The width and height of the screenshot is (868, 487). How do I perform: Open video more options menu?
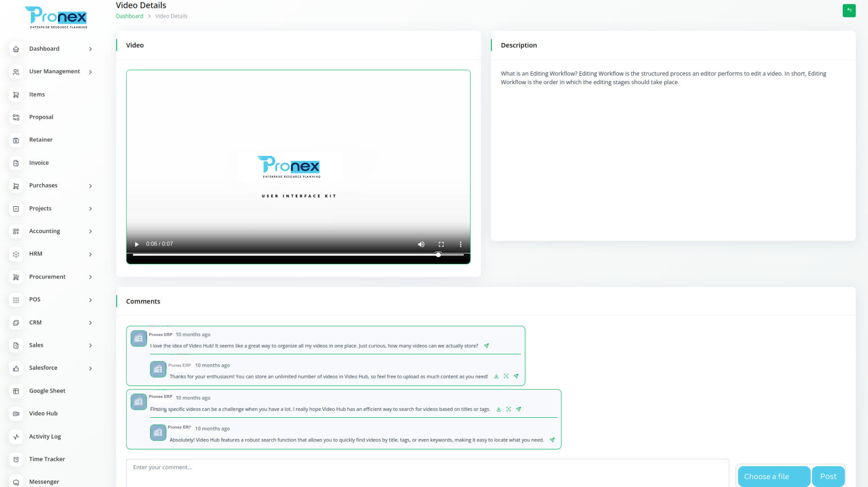pyautogui.click(x=460, y=244)
